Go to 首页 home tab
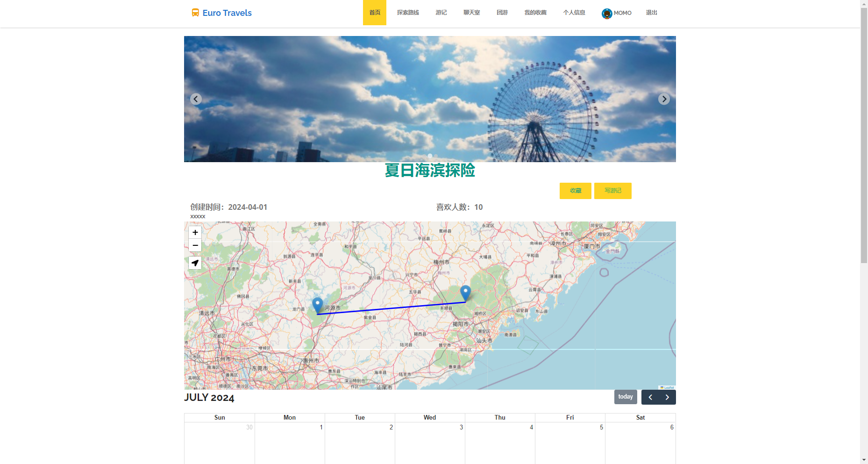The width and height of the screenshot is (868, 464). (x=375, y=13)
